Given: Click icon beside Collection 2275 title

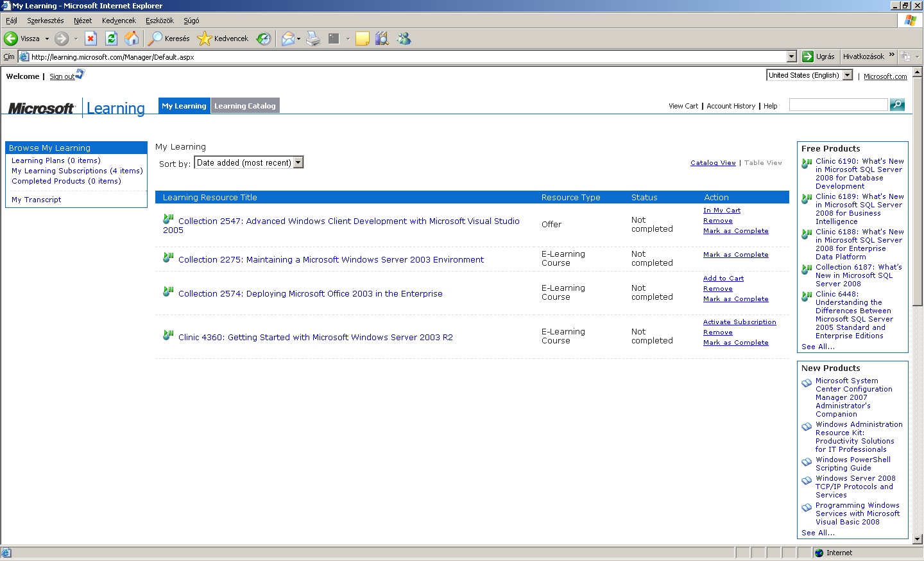Looking at the screenshot, I should tap(168, 257).
